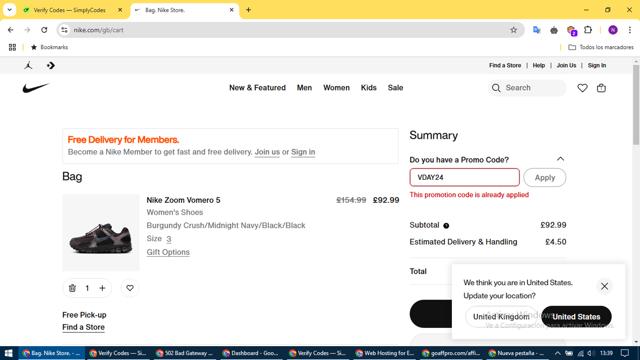The width and height of the screenshot is (640, 360).
Task: Open the Extensions puzzle icon
Action: [588, 30]
